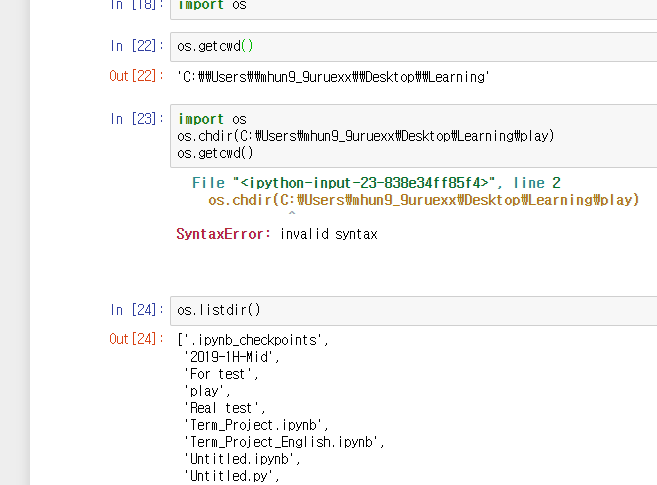Click '2019-1H-Mid' in the output list
Image resolution: width=657 pixels, height=485 pixels.
click(x=232, y=357)
